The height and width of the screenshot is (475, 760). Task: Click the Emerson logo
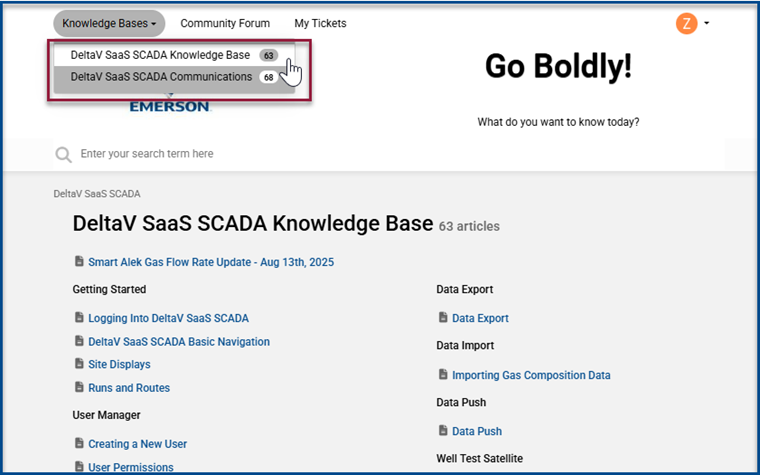point(170,106)
